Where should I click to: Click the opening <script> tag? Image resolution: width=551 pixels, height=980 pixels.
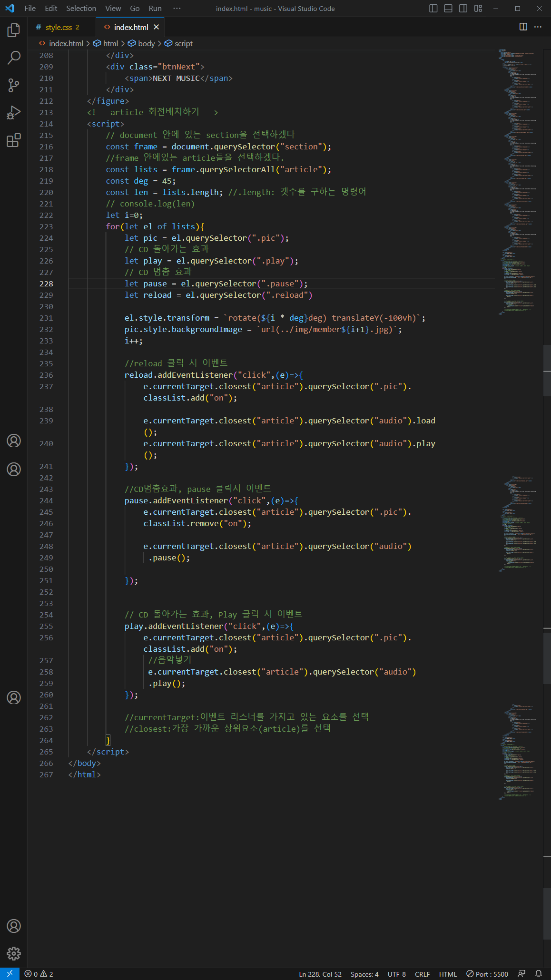tap(106, 124)
